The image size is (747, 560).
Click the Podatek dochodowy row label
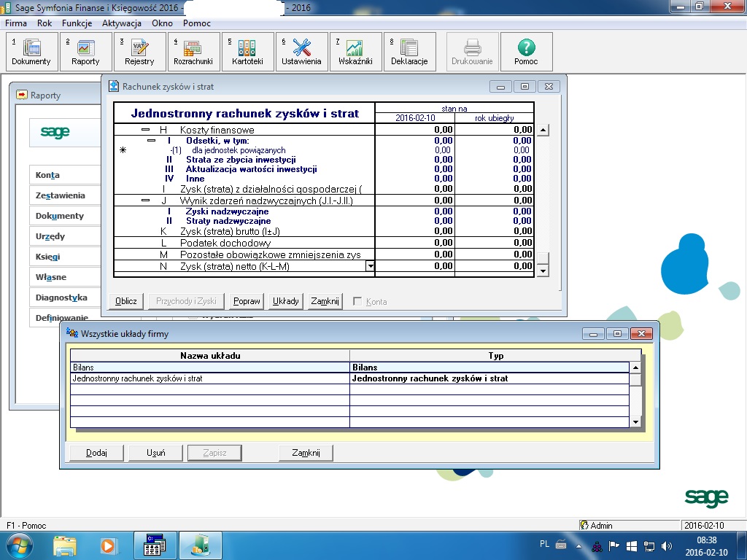tap(225, 243)
